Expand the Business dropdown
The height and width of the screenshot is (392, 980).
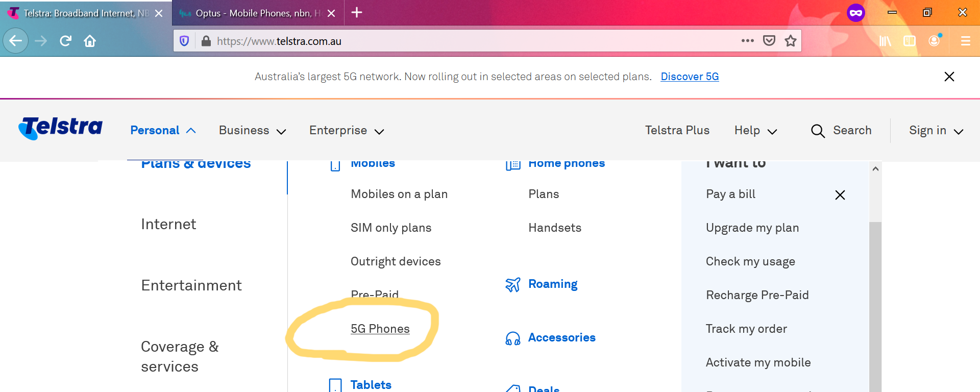click(x=253, y=131)
